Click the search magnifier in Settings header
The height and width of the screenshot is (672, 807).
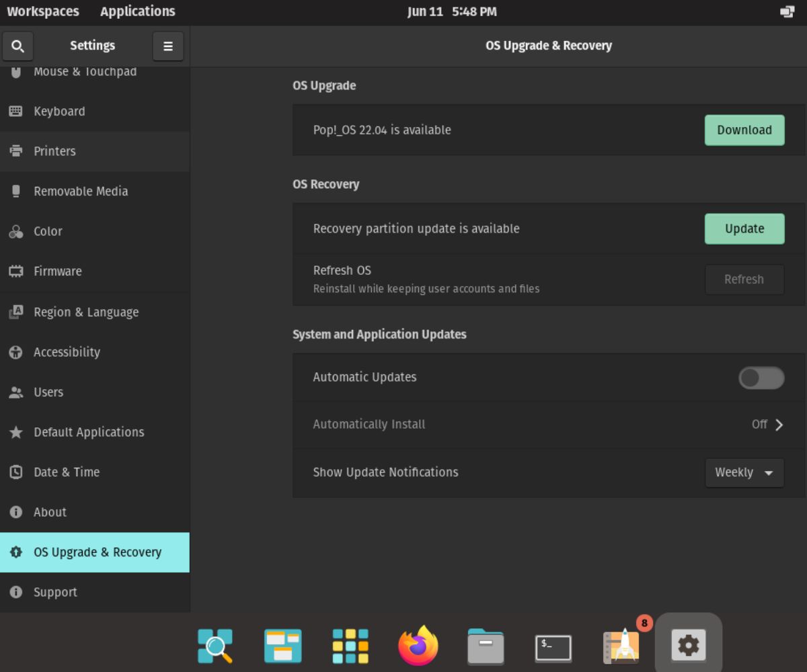(17, 46)
